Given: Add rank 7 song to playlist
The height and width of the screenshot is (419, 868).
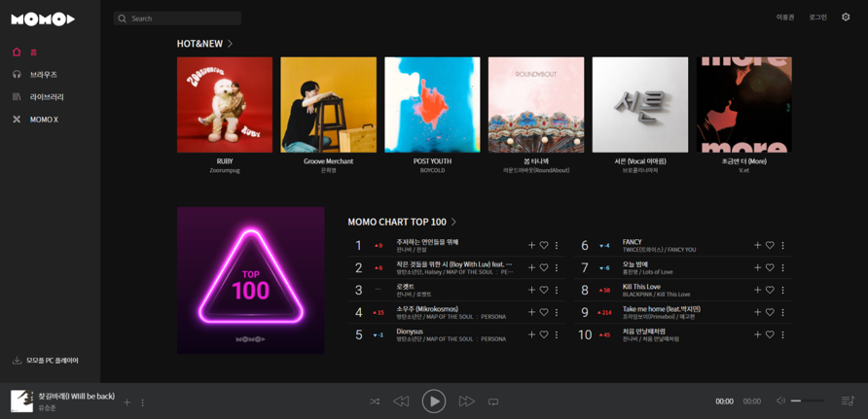Looking at the screenshot, I should [x=758, y=267].
